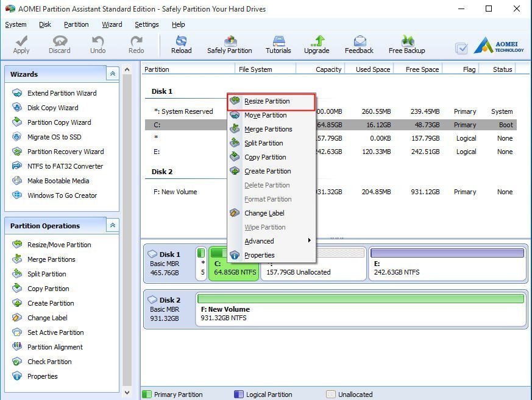
Task: Choose Change Label in context menu
Action: [x=271, y=213]
